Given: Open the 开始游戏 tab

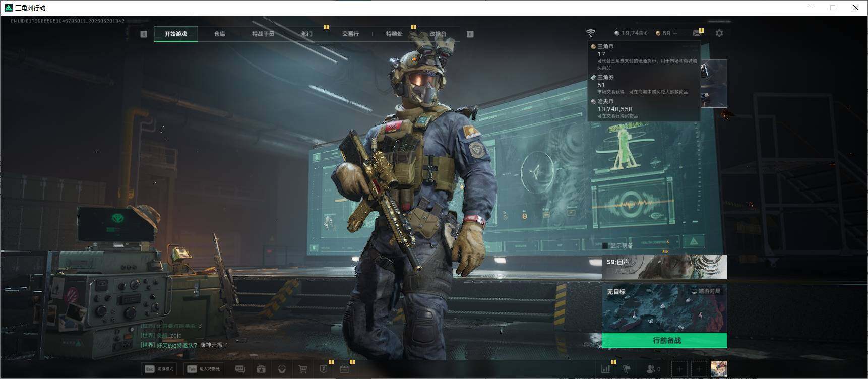Looking at the screenshot, I should click(175, 34).
